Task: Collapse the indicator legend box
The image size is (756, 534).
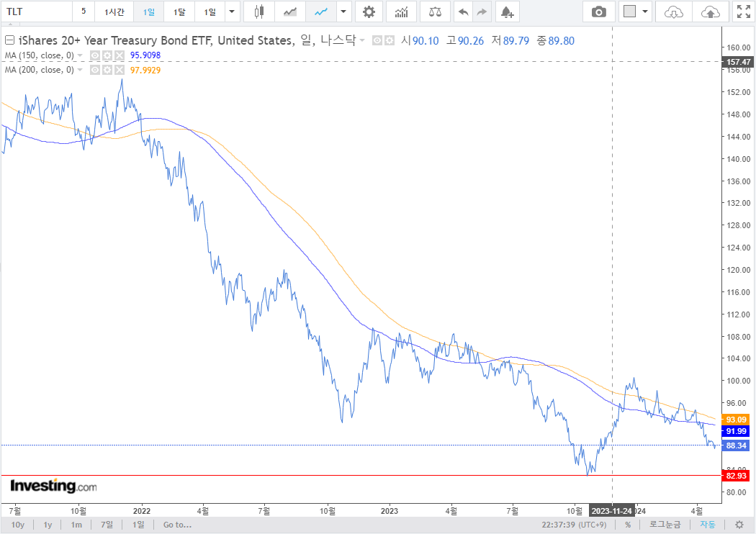Action: pyautogui.click(x=9, y=40)
